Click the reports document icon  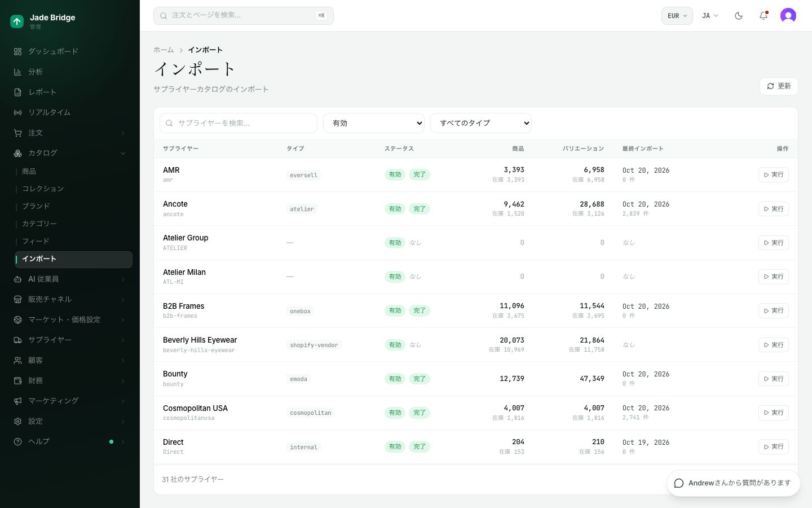(18, 92)
